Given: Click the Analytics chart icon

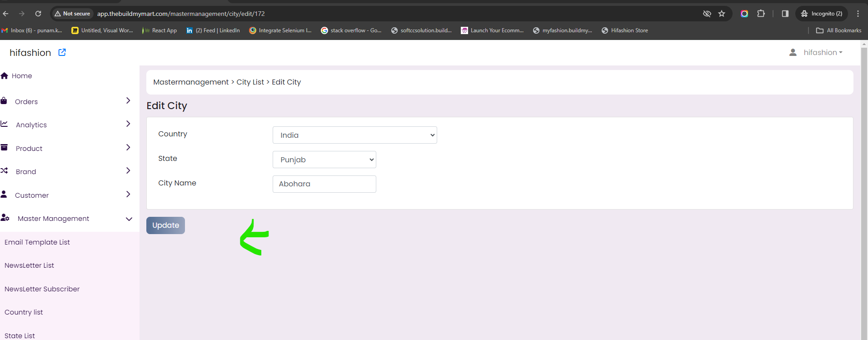Looking at the screenshot, I should [x=4, y=124].
